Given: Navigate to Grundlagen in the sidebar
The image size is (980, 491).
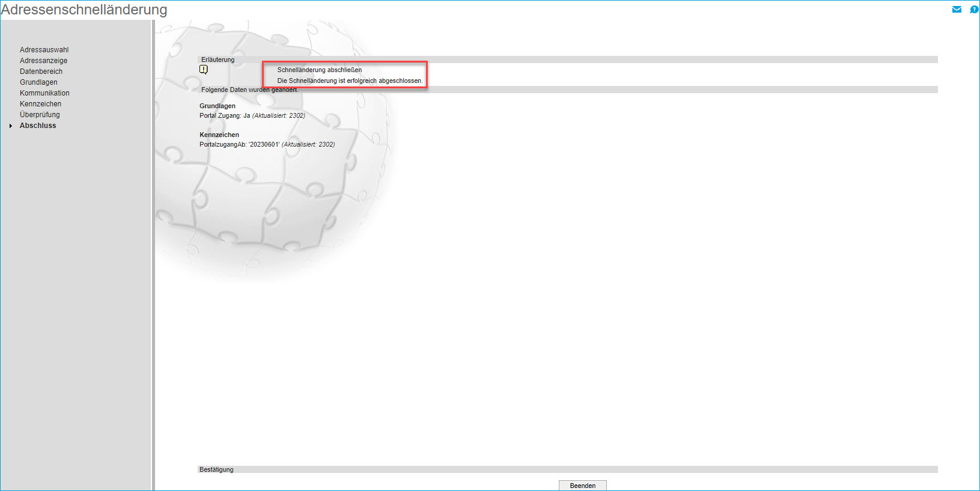Looking at the screenshot, I should pos(38,82).
